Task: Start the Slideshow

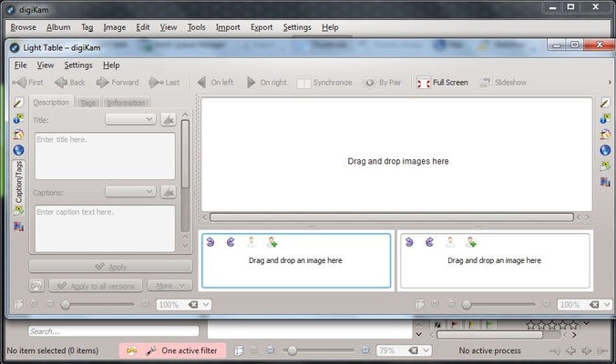Action: click(503, 83)
